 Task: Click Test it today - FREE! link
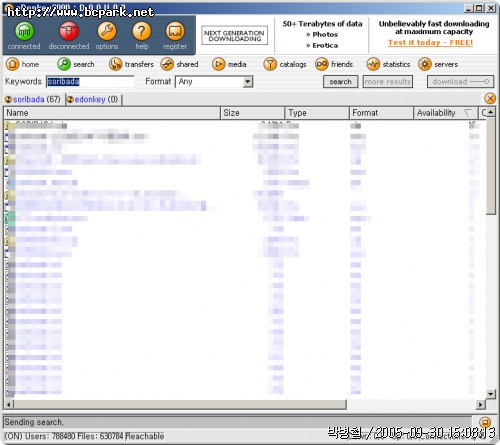coord(430,43)
